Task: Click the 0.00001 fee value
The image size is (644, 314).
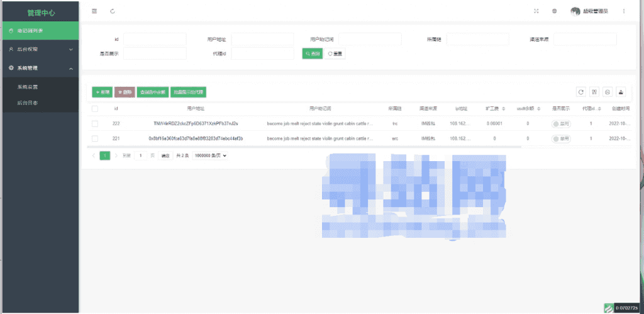Action: coord(494,123)
